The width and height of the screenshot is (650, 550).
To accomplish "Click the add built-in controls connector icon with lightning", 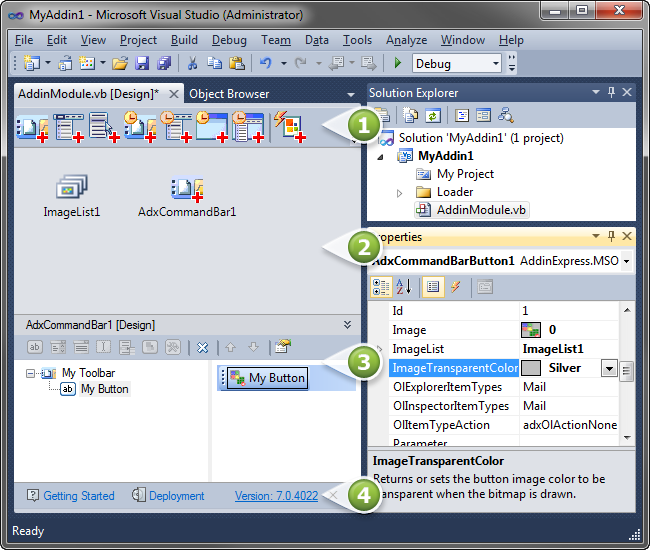I will (x=290, y=127).
